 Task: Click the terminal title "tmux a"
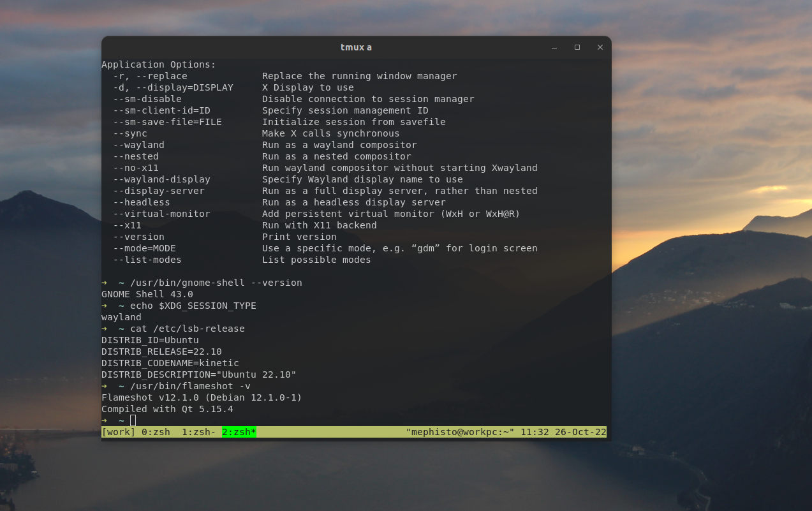(x=356, y=47)
